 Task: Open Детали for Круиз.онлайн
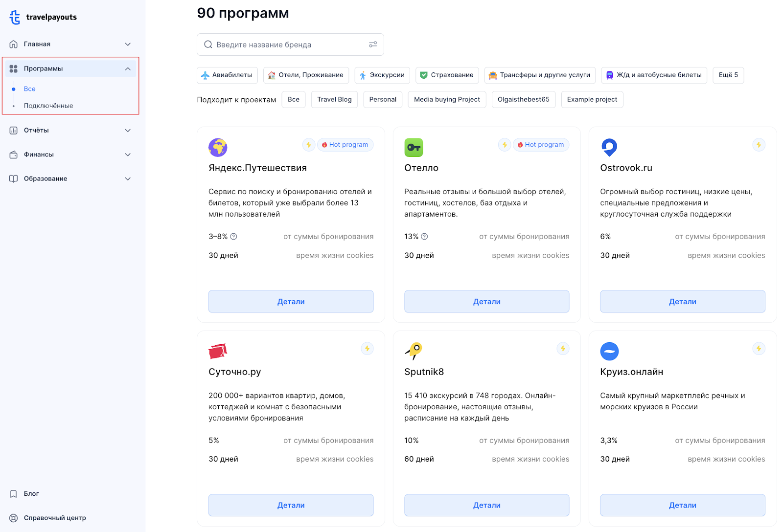683,505
